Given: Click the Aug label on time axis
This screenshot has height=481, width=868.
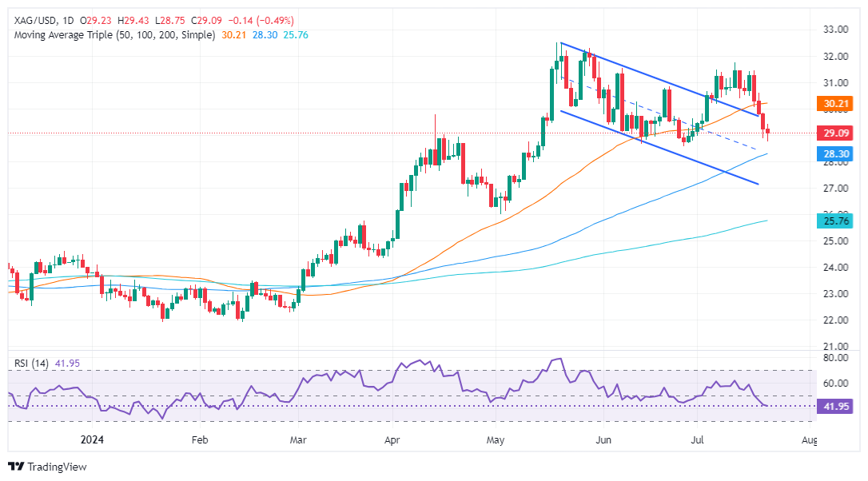Looking at the screenshot, I should tap(810, 440).
